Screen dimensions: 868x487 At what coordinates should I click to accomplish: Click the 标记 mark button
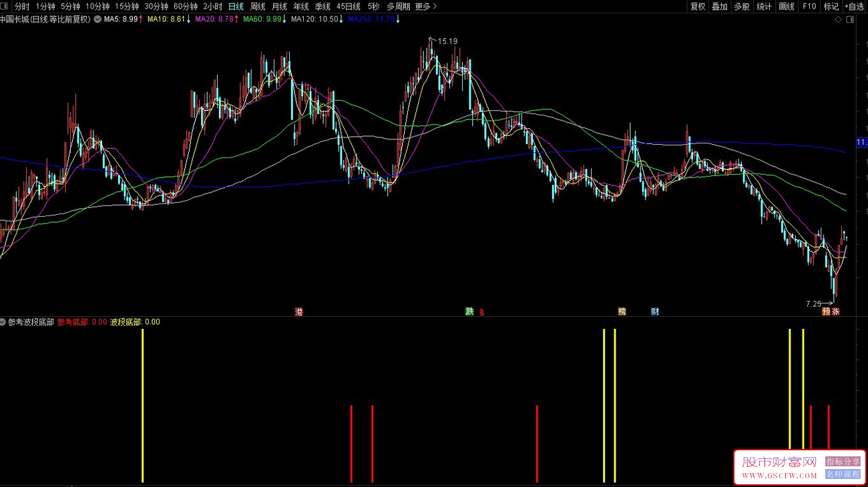[831, 7]
